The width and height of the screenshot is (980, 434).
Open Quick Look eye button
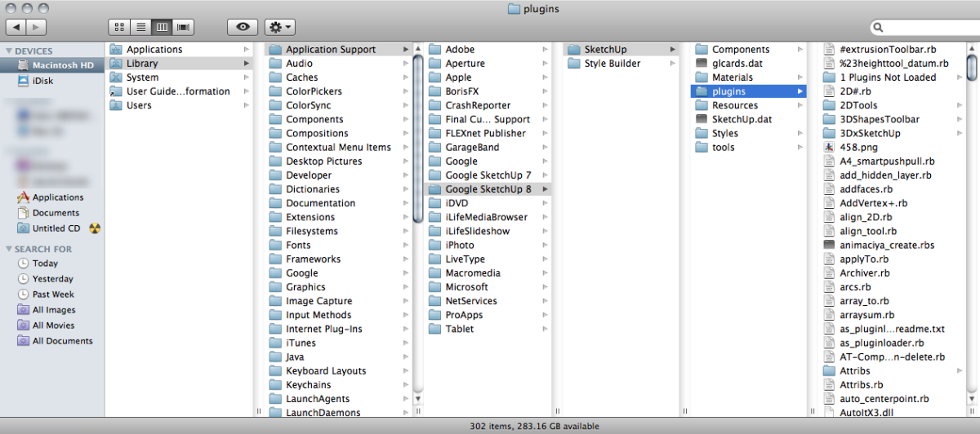[243, 27]
